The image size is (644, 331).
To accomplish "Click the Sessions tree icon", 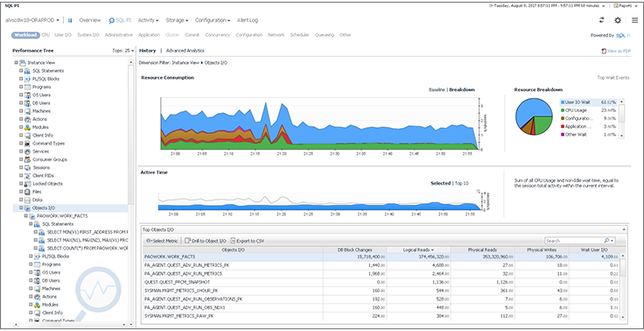I will coord(27,168).
